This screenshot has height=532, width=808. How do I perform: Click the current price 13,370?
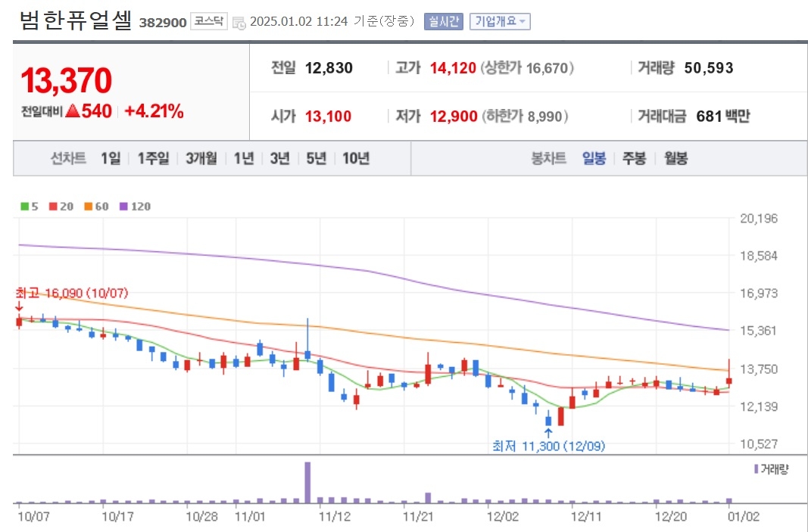(x=66, y=80)
